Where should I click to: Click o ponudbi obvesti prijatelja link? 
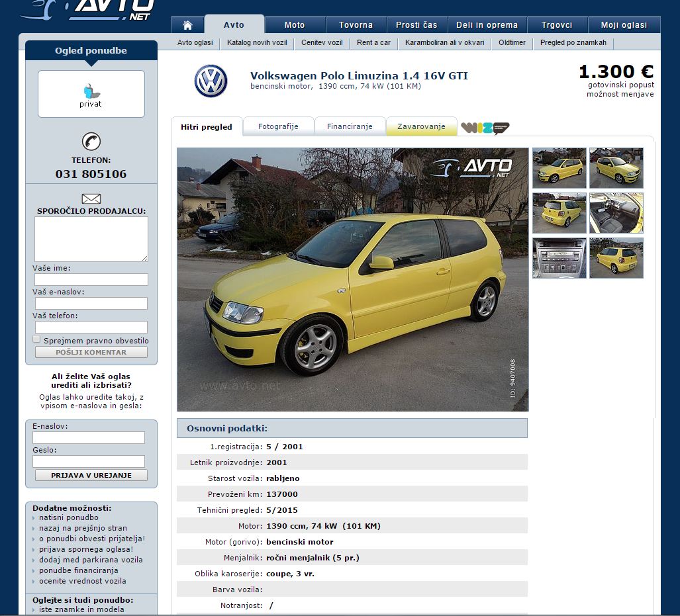[92, 539]
